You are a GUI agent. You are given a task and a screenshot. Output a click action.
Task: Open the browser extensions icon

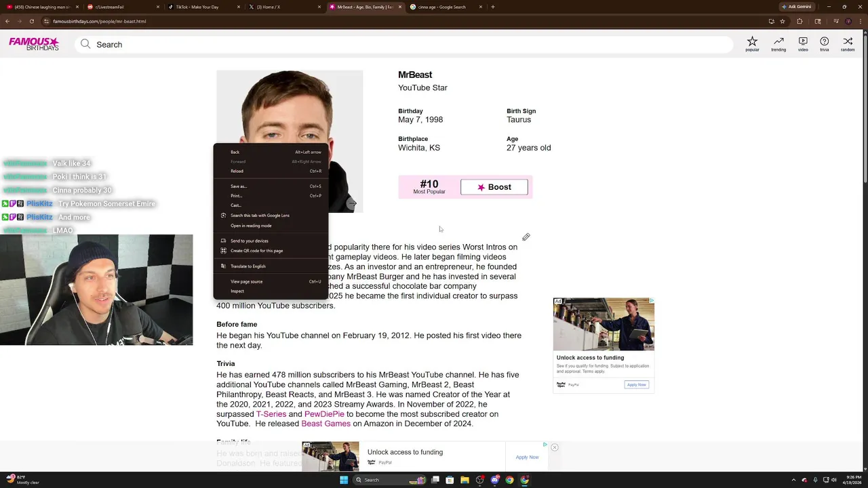point(800,21)
